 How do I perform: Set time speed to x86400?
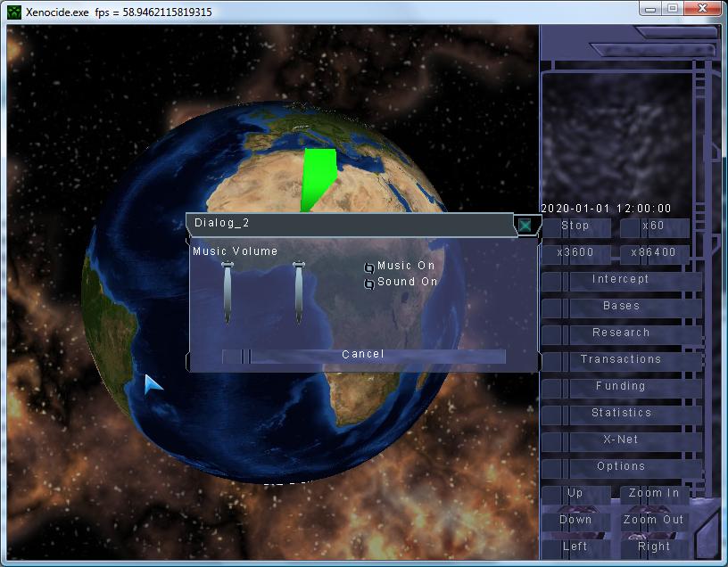click(x=654, y=253)
